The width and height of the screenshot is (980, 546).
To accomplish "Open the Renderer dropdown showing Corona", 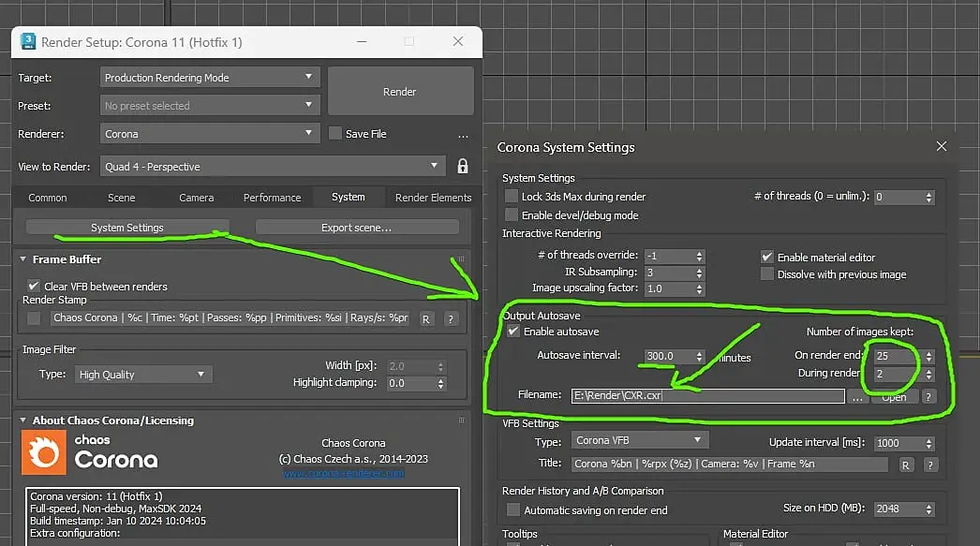I will [x=209, y=134].
